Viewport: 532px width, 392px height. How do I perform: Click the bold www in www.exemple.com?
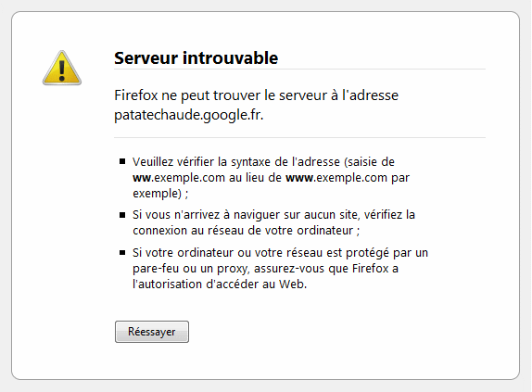point(299,178)
